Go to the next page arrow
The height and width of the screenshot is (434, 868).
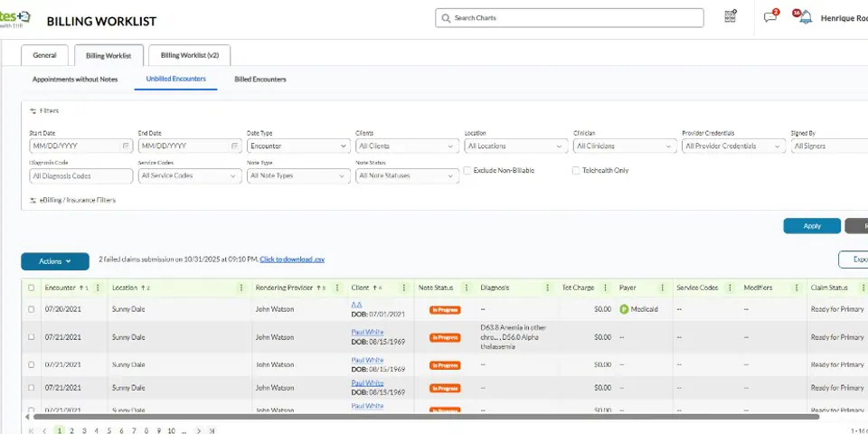198,430
